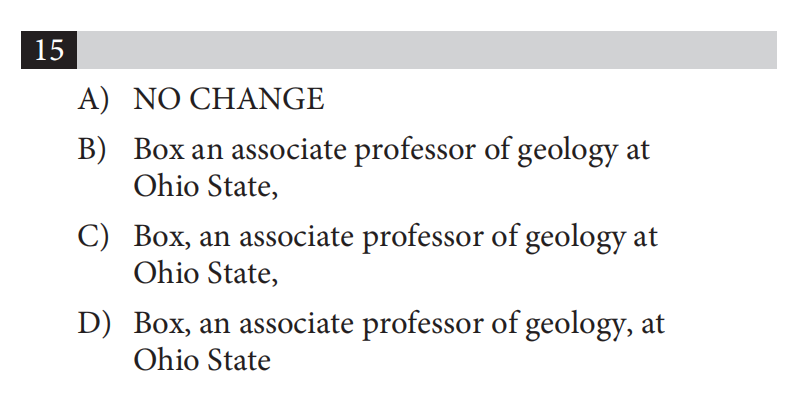
Task: Select "Box, an associate professor of geology, at" line
Action: tap(399, 325)
